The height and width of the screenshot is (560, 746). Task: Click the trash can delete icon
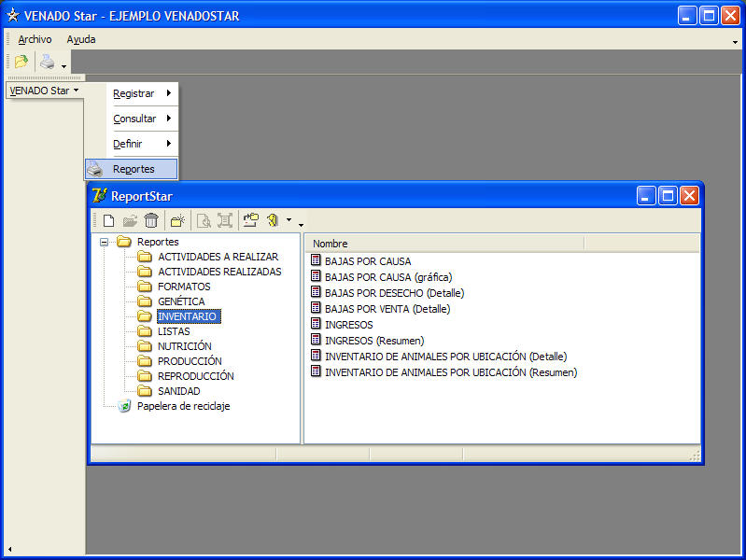click(151, 220)
